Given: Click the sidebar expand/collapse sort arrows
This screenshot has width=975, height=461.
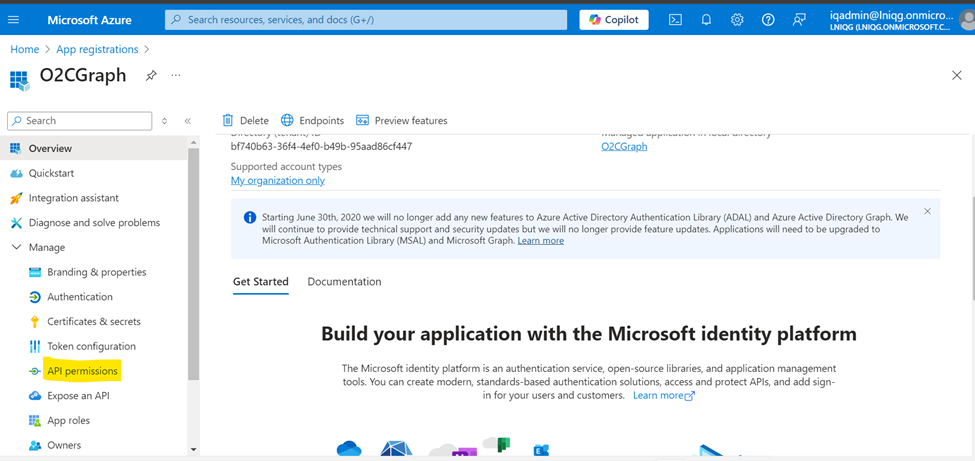Looking at the screenshot, I should pos(165,121).
